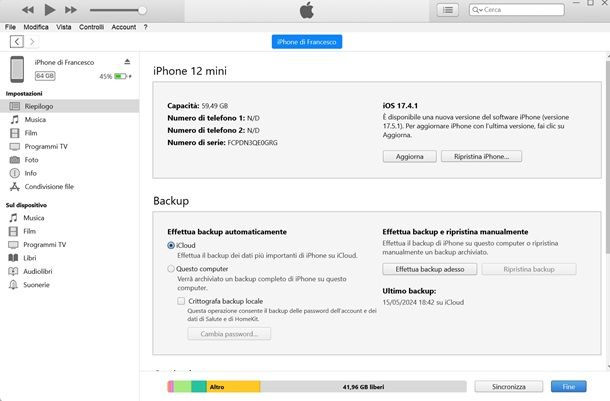Click the Capacità 59,49 GB value

[x=215, y=106]
